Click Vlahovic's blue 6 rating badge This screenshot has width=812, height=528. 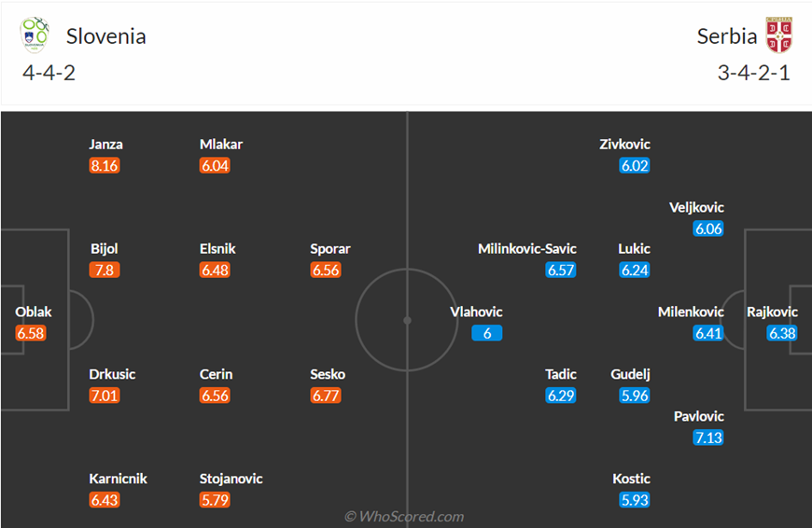pos(487,333)
